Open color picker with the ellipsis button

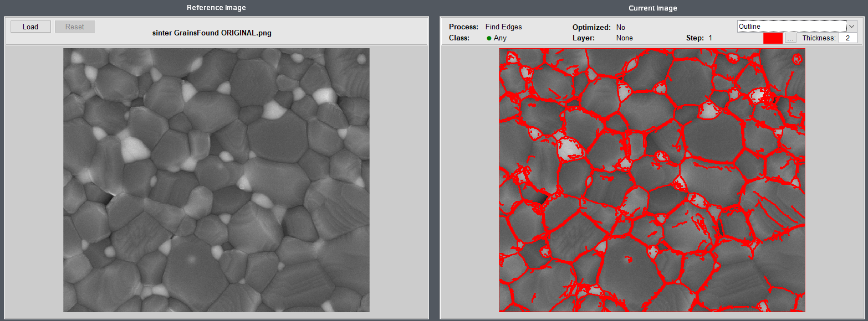tap(791, 38)
